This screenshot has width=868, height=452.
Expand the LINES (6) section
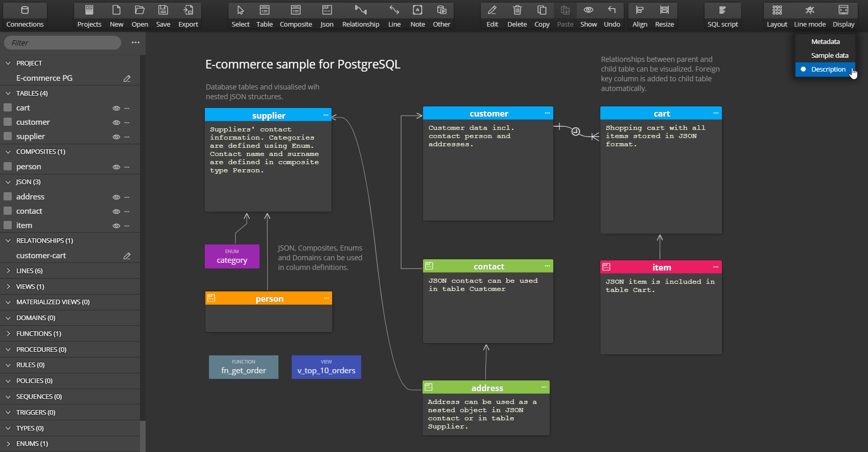pyautogui.click(x=8, y=271)
